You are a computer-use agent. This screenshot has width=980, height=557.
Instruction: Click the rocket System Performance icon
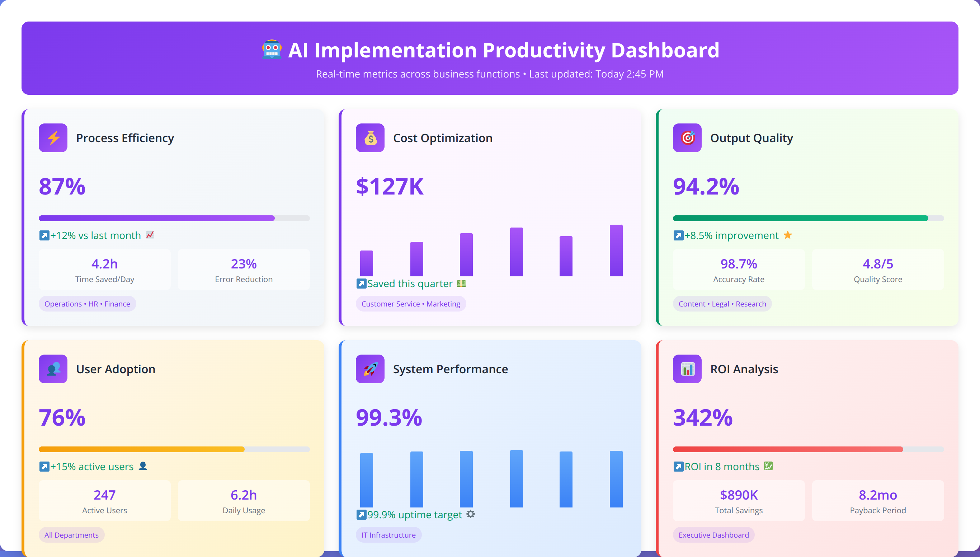pyautogui.click(x=370, y=369)
